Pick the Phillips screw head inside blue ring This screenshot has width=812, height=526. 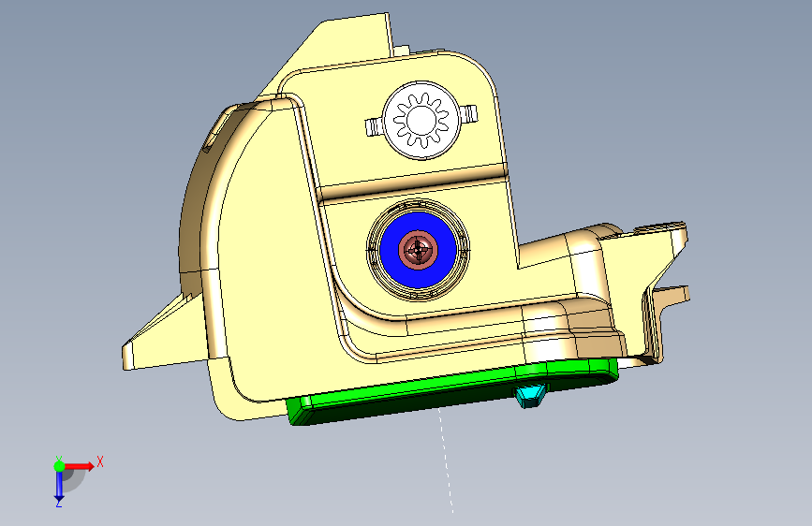(418, 250)
